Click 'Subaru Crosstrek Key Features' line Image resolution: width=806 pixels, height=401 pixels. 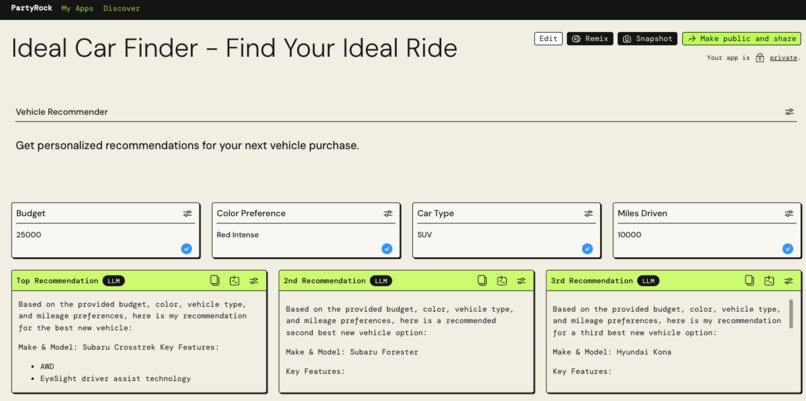point(119,347)
